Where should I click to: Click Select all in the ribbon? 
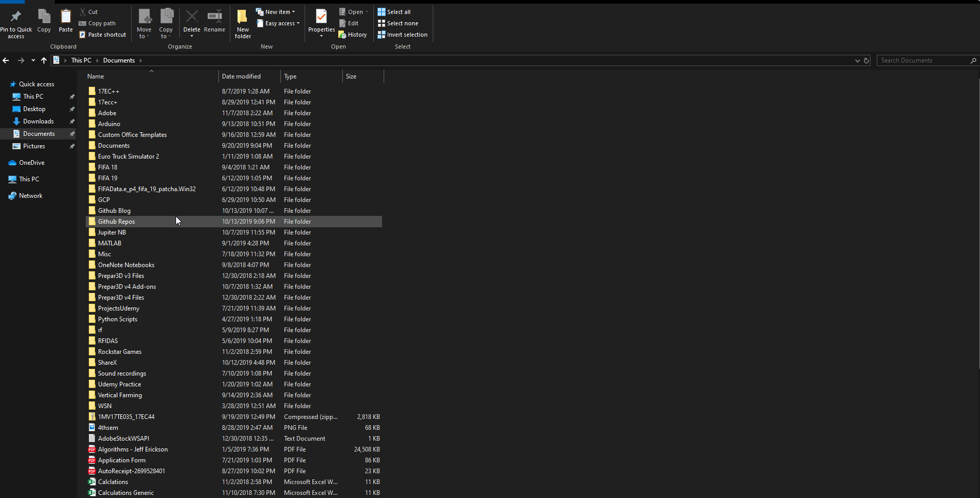click(x=394, y=12)
